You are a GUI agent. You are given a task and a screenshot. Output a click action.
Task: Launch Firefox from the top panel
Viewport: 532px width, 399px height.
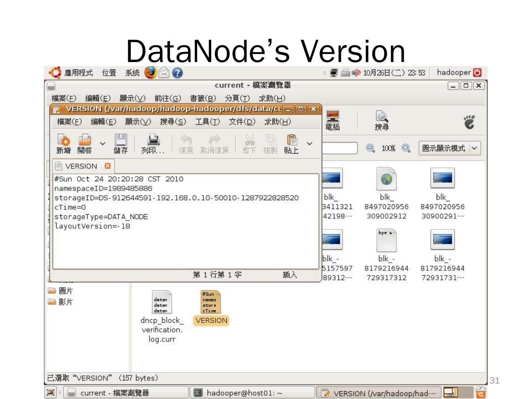pos(151,73)
